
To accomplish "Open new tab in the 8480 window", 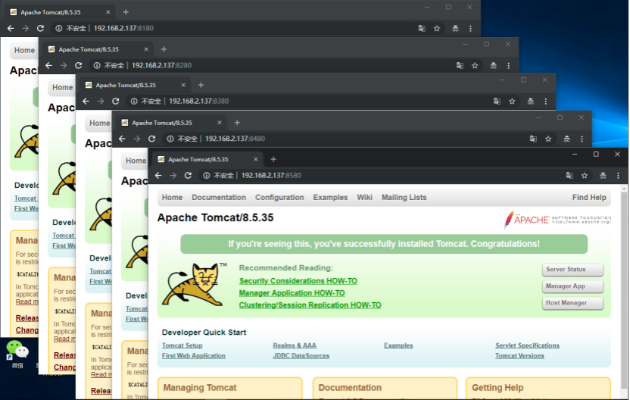I will point(237,122).
